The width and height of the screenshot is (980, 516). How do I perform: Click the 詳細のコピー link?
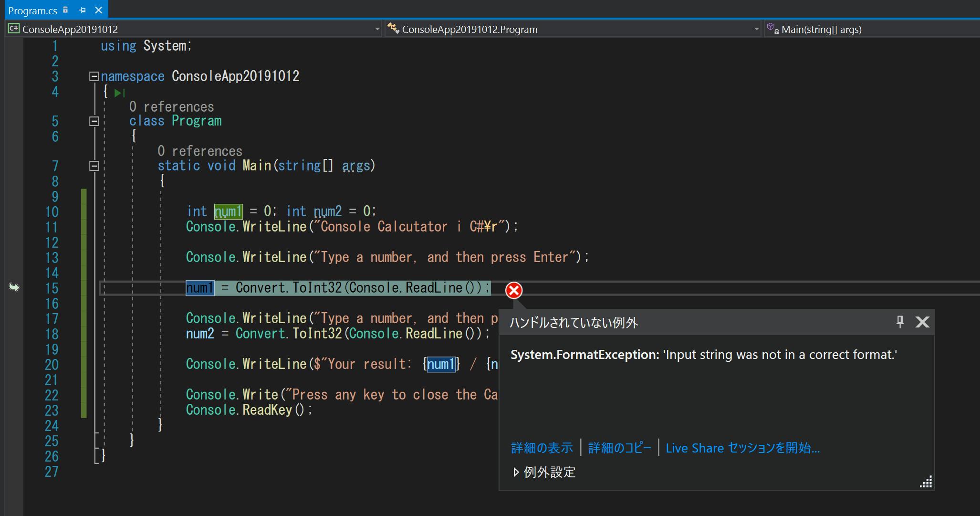[x=619, y=448]
